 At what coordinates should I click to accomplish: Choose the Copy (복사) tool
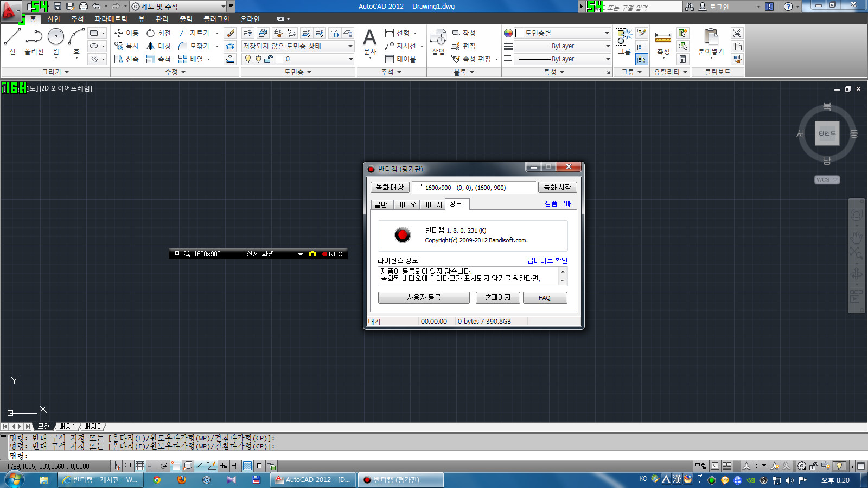click(x=126, y=46)
